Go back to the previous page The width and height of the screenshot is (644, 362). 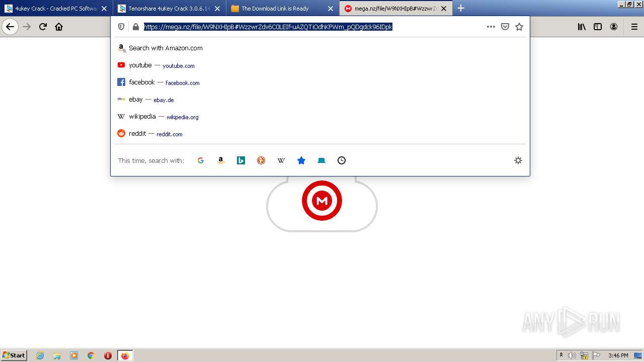point(10,27)
